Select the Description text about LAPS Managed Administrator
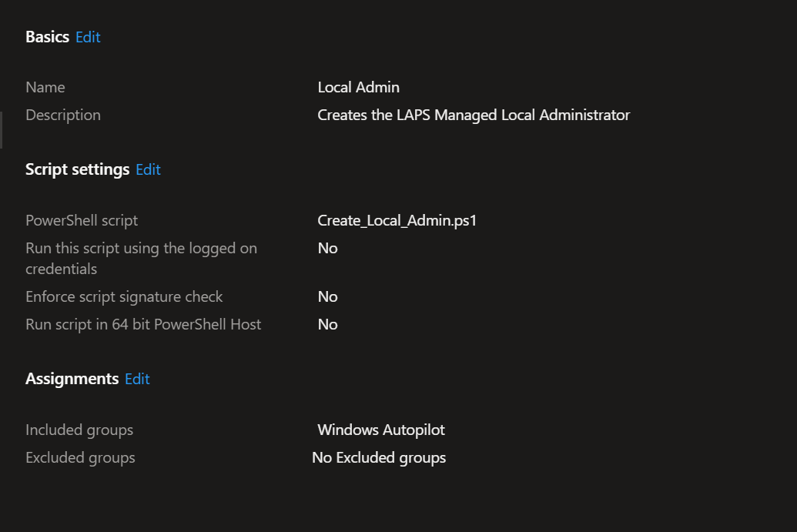The width and height of the screenshot is (797, 532). coord(474,115)
